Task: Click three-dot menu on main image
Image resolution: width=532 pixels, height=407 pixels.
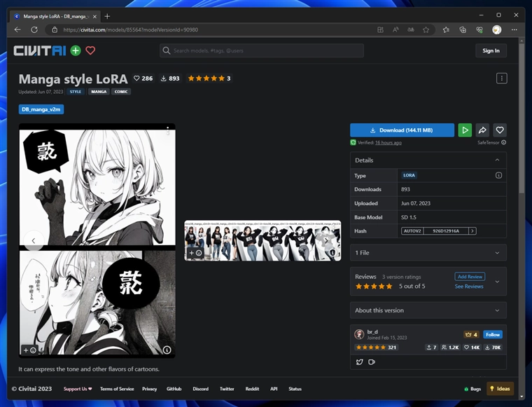Action: [x=168, y=131]
